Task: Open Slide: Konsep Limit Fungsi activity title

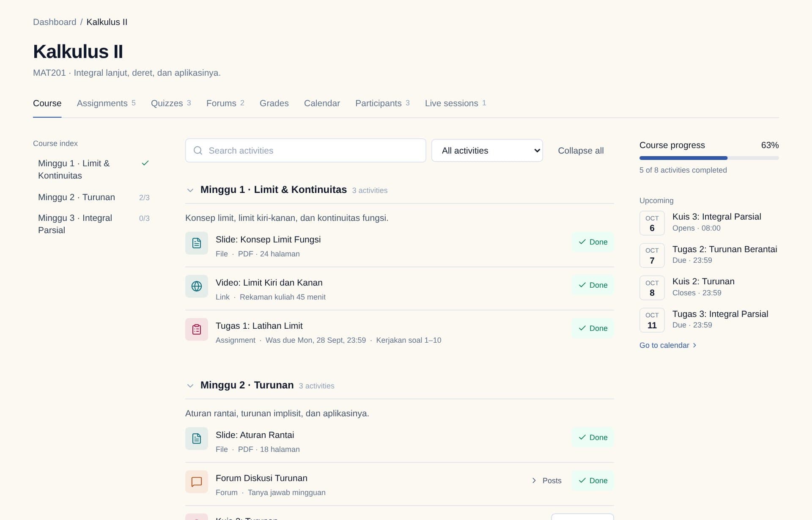Action: [x=268, y=239]
